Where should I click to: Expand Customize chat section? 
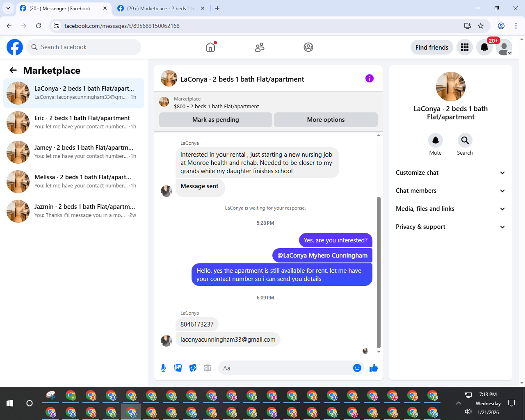tap(450, 173)
